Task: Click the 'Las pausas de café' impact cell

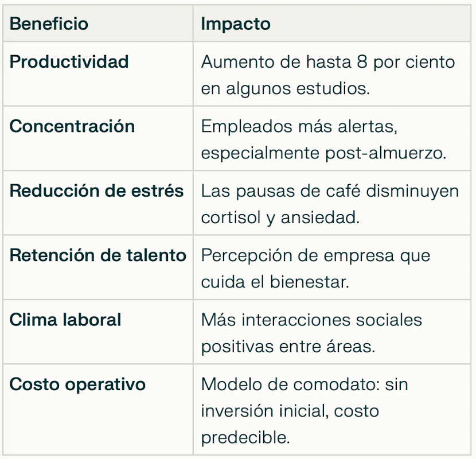Action: (x=330, y=191)
